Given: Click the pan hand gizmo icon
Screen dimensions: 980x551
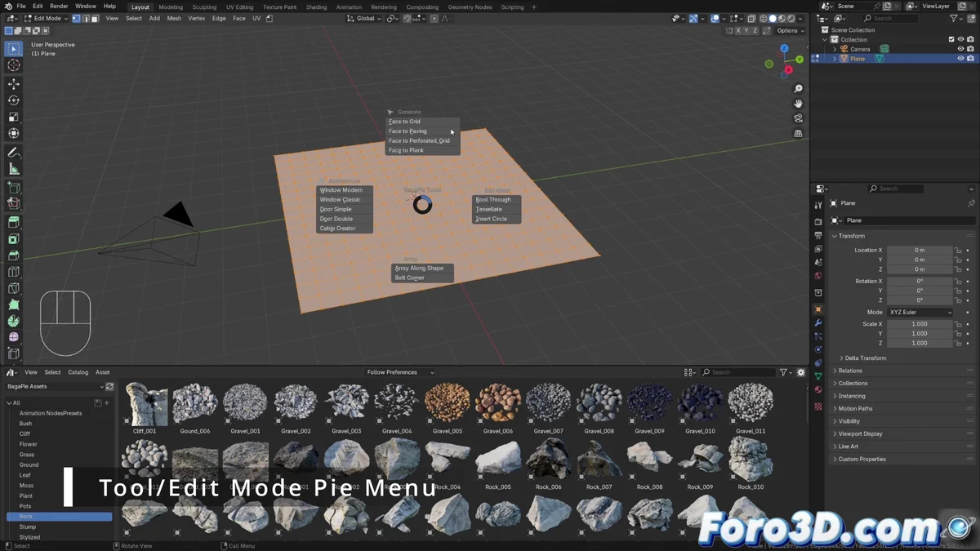Looking at the screenshot, I should pyautogui.click(x=798, y=104).
